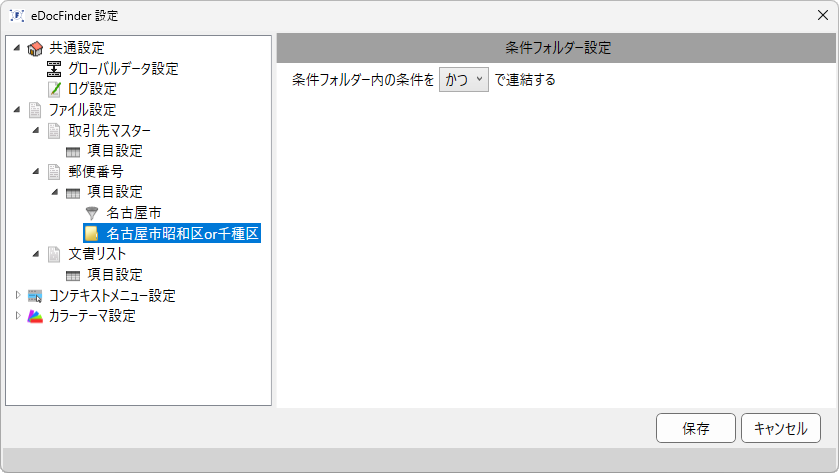Screen dimensions: 839x473
Task: Click the 取引先マスター file icon
Action: (x=54, y=131)
